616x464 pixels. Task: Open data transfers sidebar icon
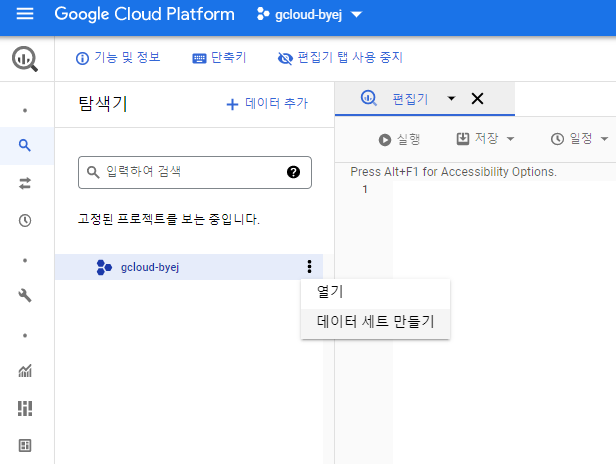(25, 183)
